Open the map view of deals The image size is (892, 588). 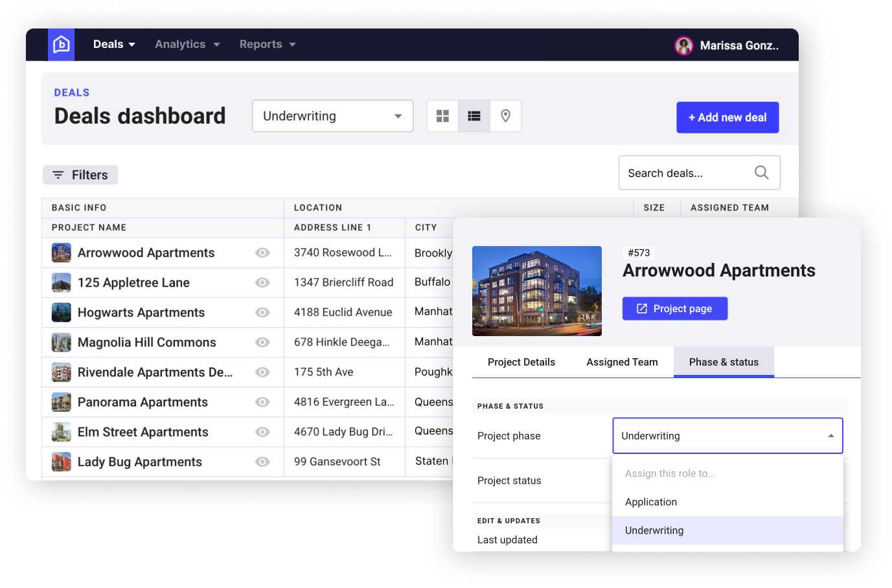point(505,115)
